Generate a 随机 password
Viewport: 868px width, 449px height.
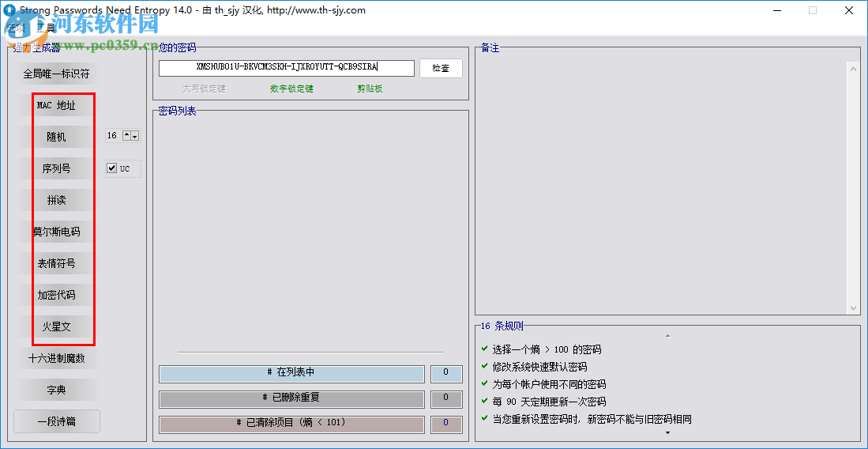(x=56, y=137)
